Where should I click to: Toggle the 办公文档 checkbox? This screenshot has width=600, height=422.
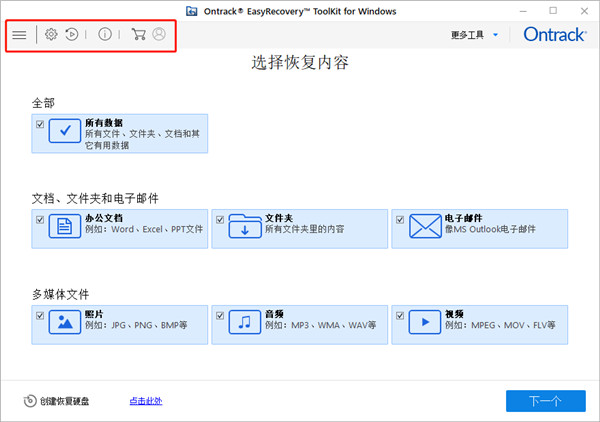point(40,220)
